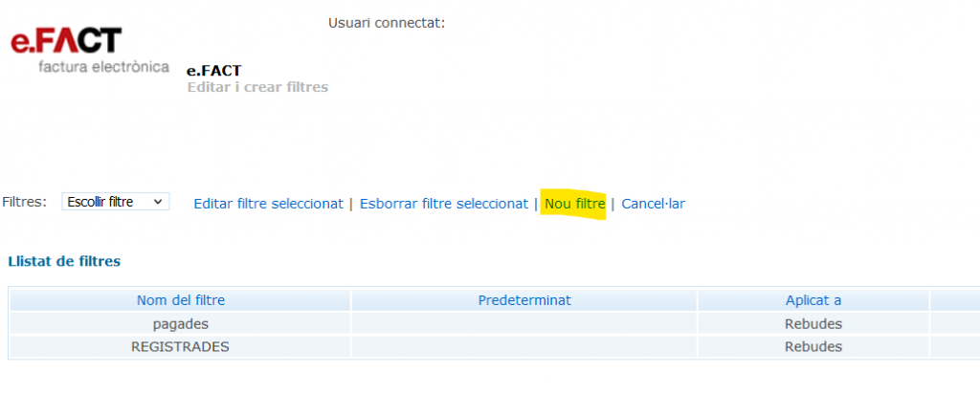Click the Usuari connectat label
The height and width of the screenshot is (394, 980).
[387, 23]
